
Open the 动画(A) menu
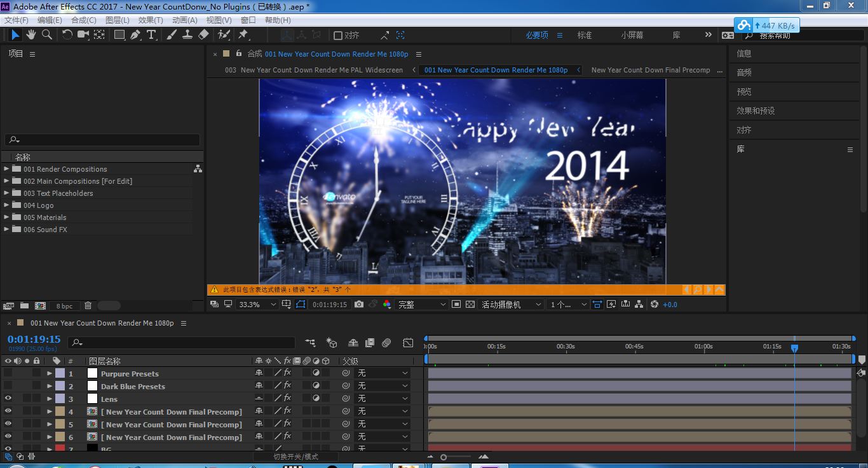click(185, 20)
